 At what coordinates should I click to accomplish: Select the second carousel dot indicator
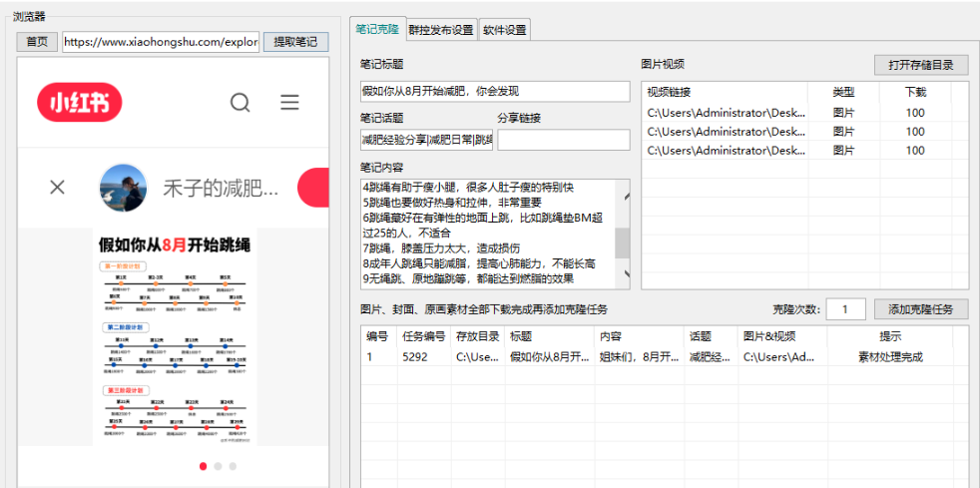(219, 466)
